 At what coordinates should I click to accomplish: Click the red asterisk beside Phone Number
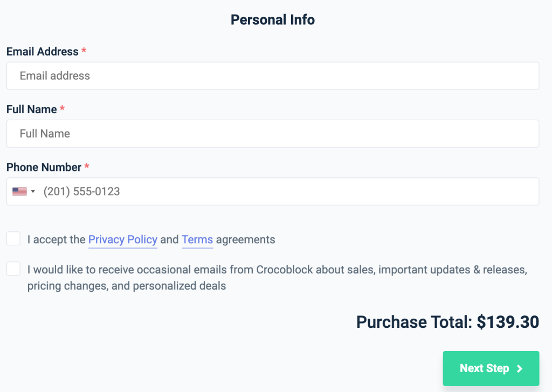pos(87,166)
